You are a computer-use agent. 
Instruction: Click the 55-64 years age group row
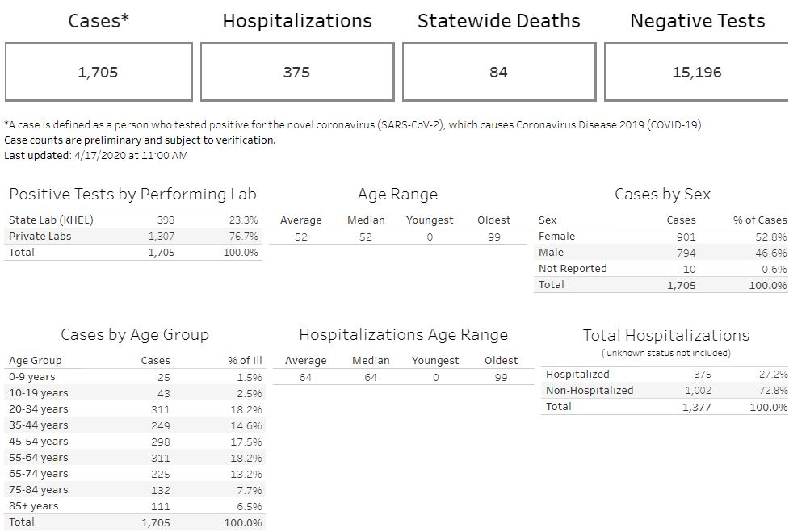38,457
